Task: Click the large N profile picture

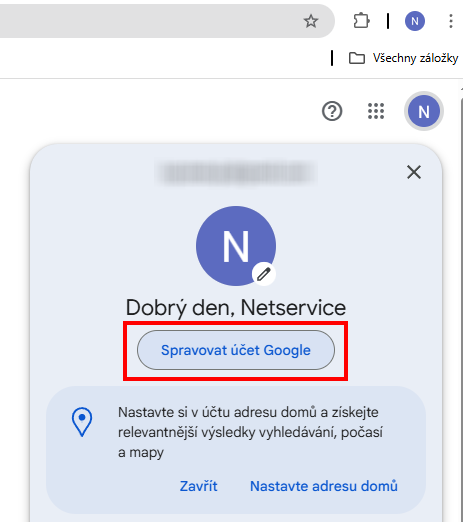Action: tap(236, 246)
